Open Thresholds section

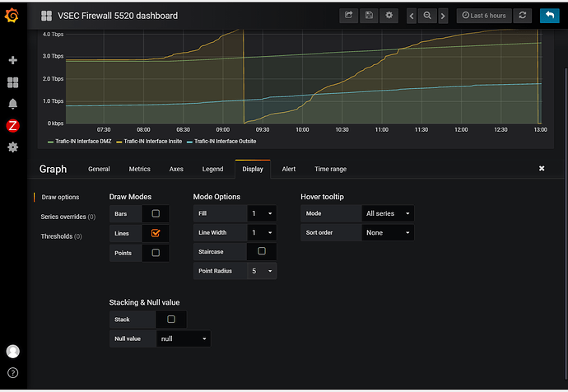61,236
